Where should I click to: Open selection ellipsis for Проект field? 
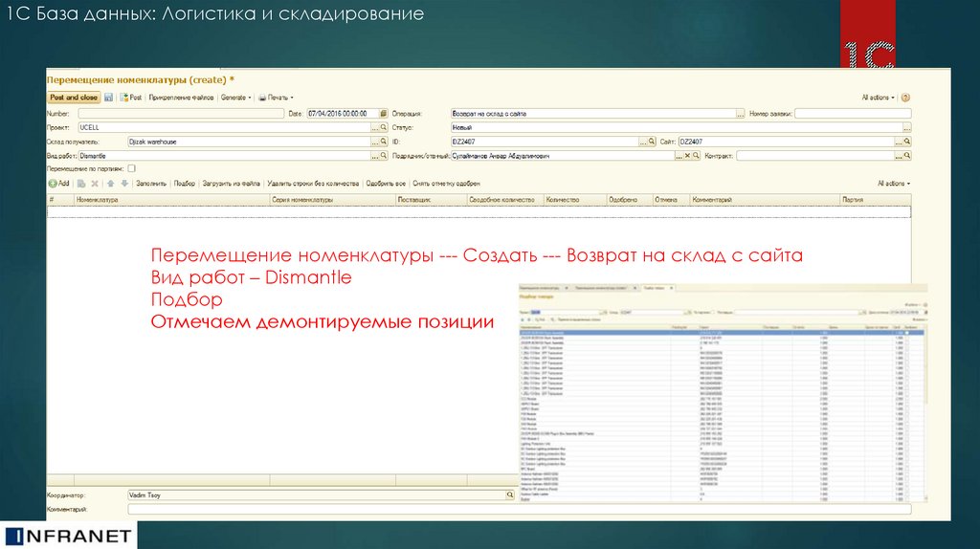[x=375, y=127]
